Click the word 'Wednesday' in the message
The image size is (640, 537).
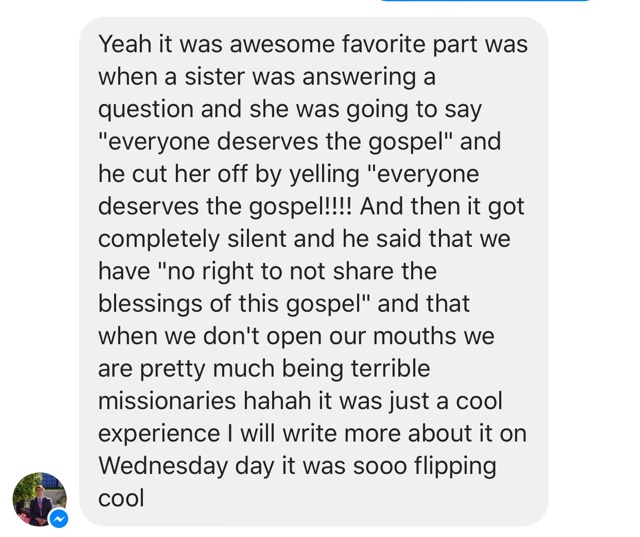pyautogui.click(x=163, y=466)
